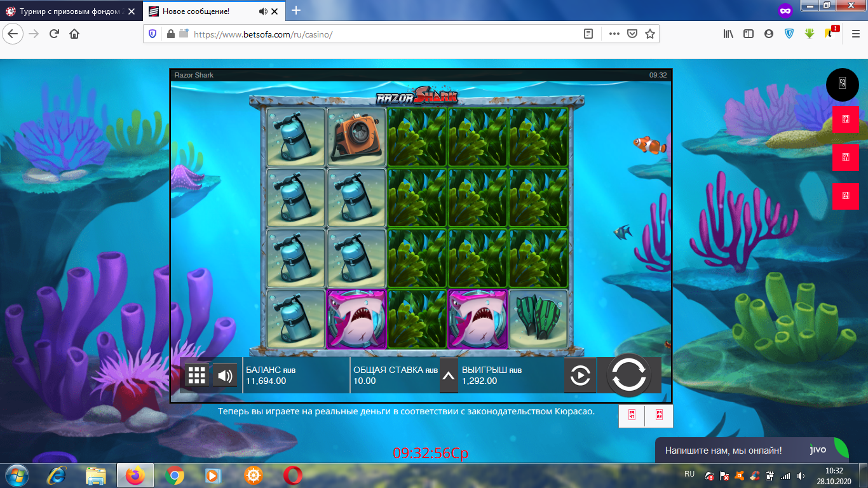Click the extension icon with red badge
Screen dimensions: 868x488
pyautogui.click(x=831, y=32)
